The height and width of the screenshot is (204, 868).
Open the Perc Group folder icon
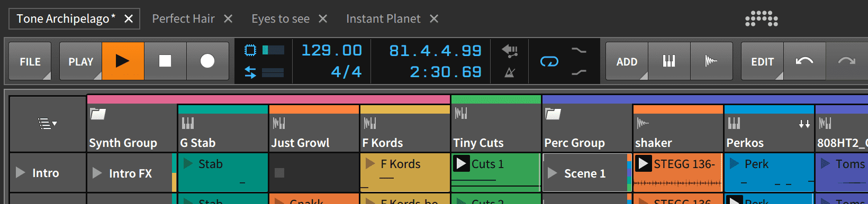pos(553,114)
